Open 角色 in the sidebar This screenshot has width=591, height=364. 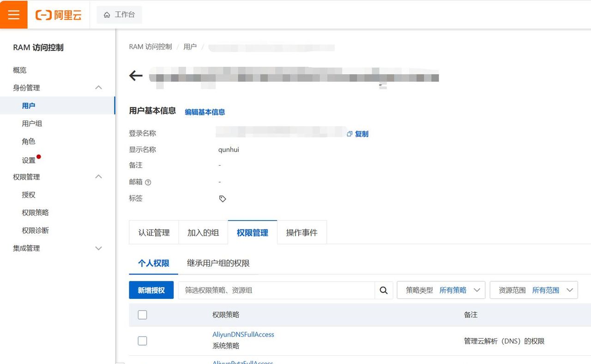point(29,142)
